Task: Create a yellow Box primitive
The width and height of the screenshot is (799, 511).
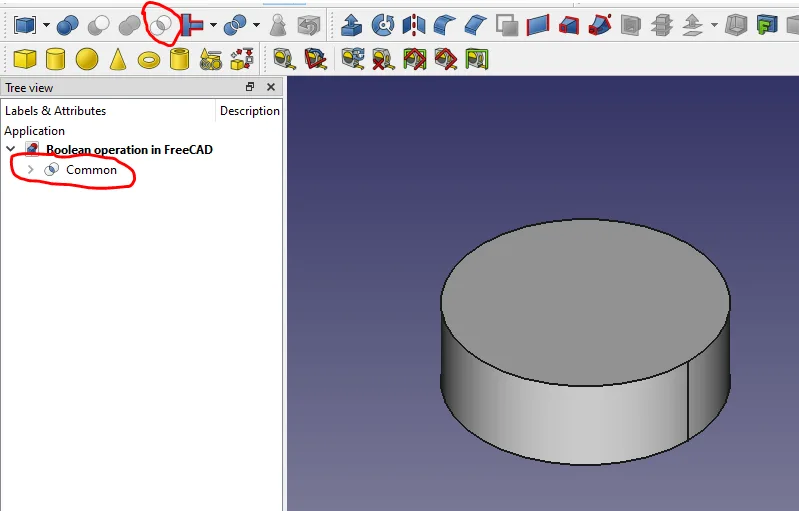Action: pyautogui.click(x=24, y=59)
